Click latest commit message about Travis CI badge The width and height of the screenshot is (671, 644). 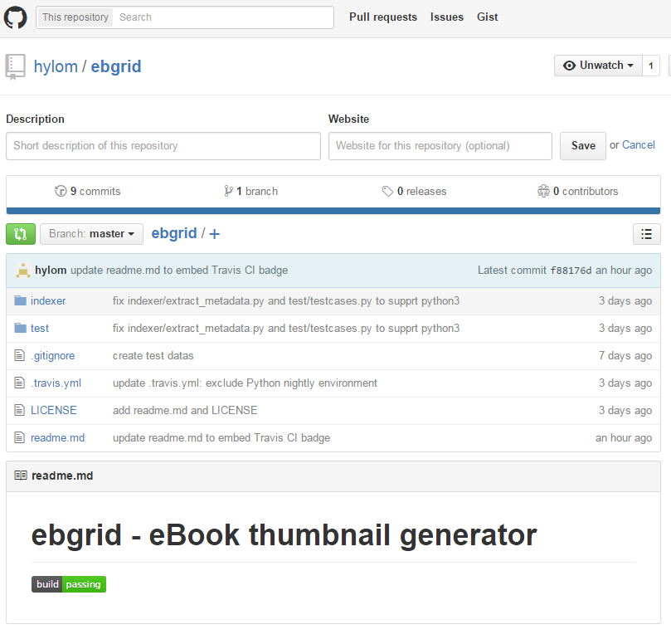(179, 271)
